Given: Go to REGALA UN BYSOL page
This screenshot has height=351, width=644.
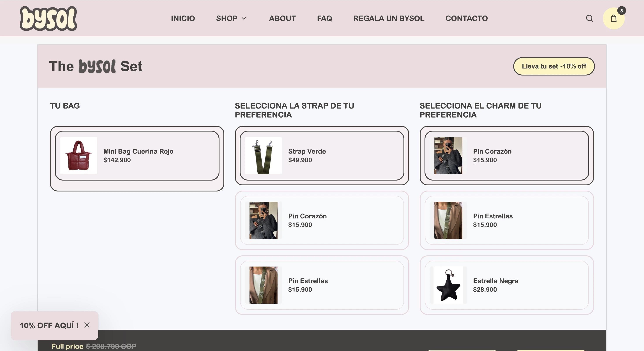Looking at the screenshot, I should click(389, 18).
